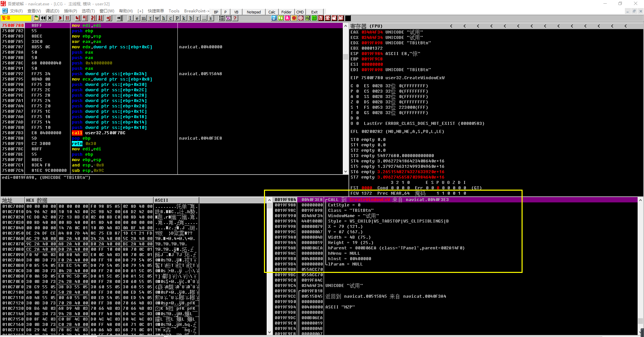Open Threads window with 't' button
The width and height of the screenshot is (644, 337).
(x=150, y=18)
